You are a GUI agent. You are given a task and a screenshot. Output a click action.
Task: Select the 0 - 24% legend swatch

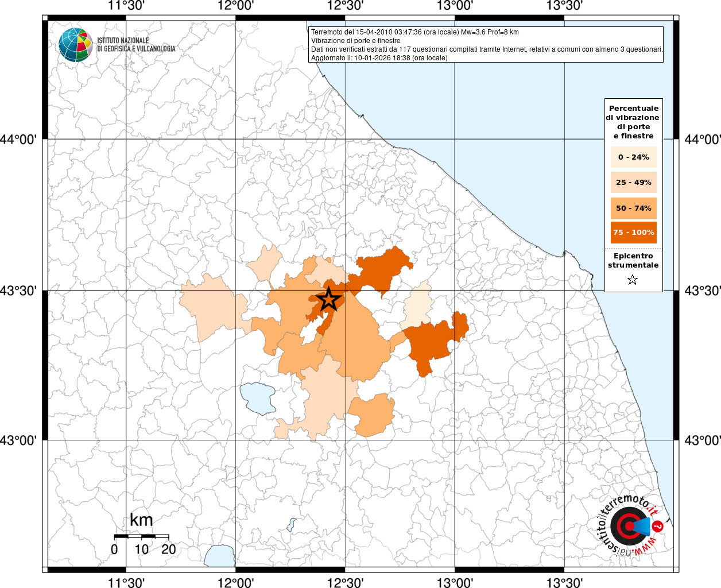633,157
